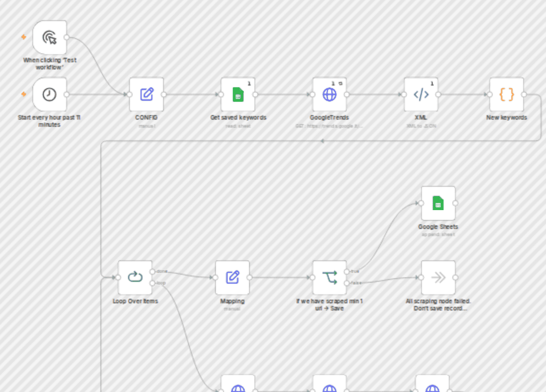
Task: Click the GET URL subtitle under GoogleTrends
Action: (x=330, y=126)
